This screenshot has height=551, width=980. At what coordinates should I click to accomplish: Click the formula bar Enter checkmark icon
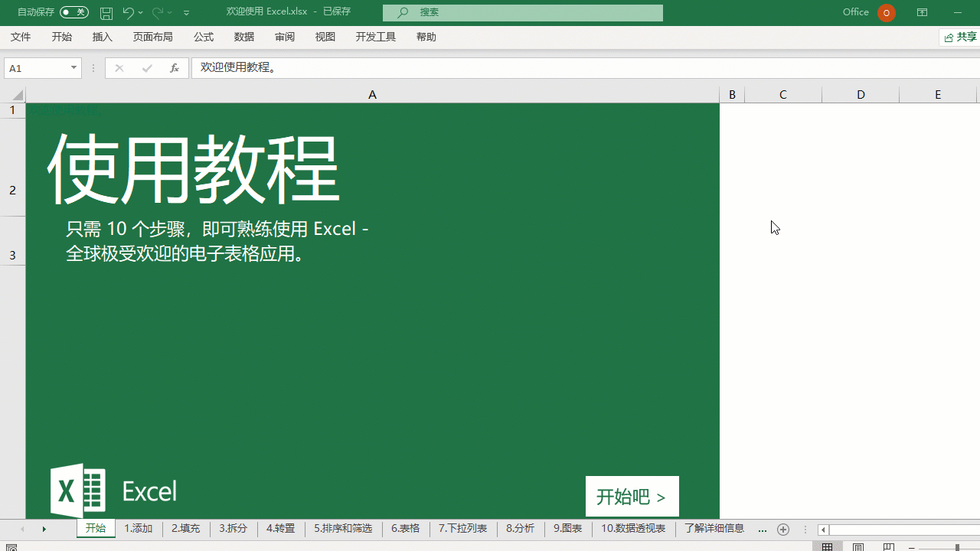click(147, 68)
